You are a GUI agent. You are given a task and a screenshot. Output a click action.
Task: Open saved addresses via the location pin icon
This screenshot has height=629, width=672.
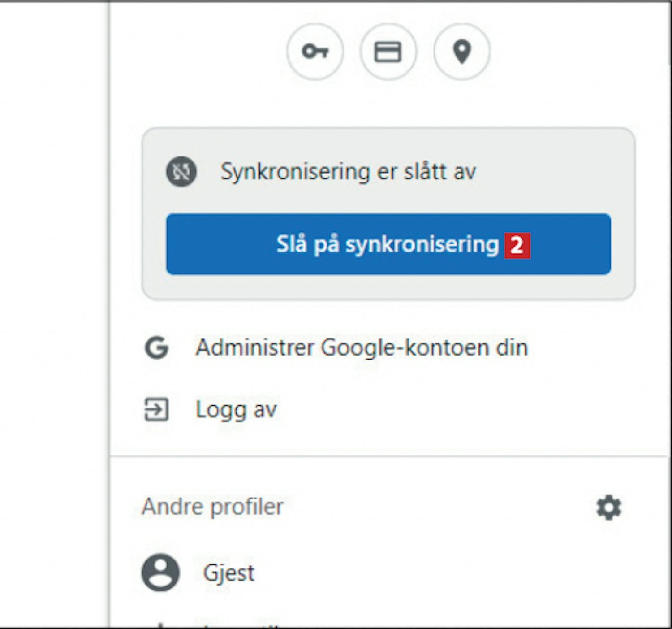pyautogui.click(x=462, y=52)
